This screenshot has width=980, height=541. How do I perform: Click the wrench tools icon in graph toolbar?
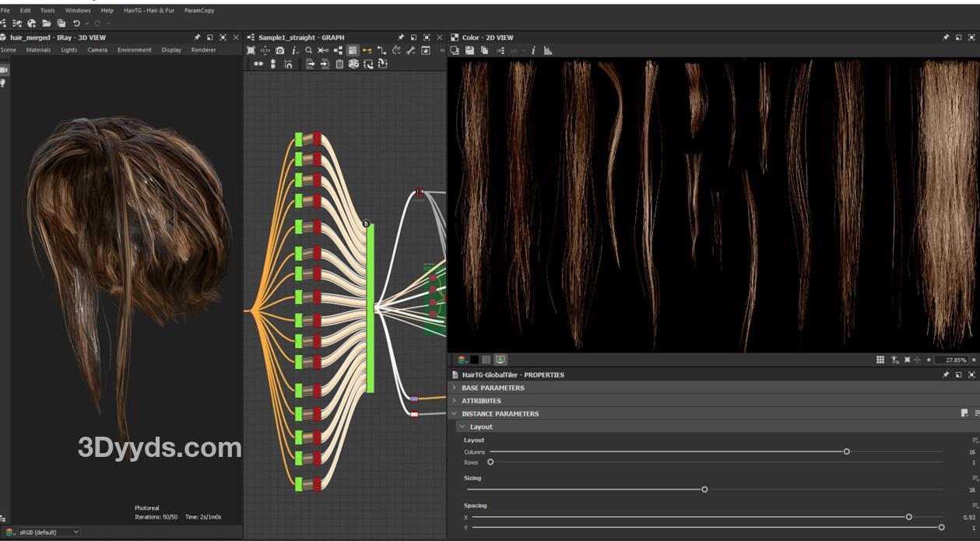(411, 51)
